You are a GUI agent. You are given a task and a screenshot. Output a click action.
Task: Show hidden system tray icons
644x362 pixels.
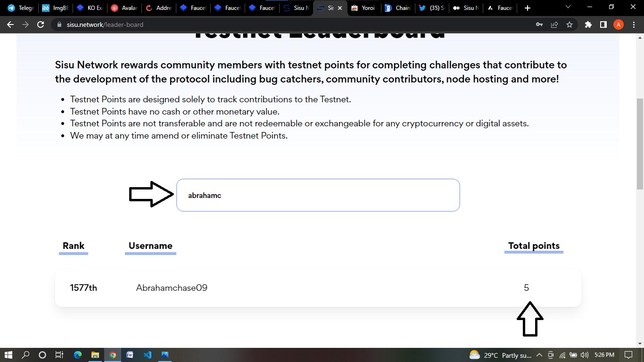540,355
